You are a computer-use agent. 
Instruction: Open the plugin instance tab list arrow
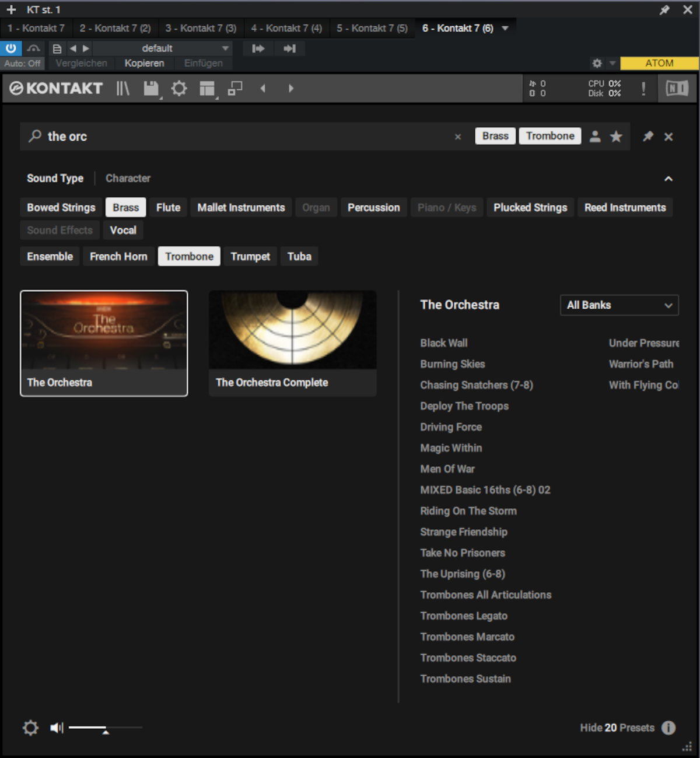[505, 28]
